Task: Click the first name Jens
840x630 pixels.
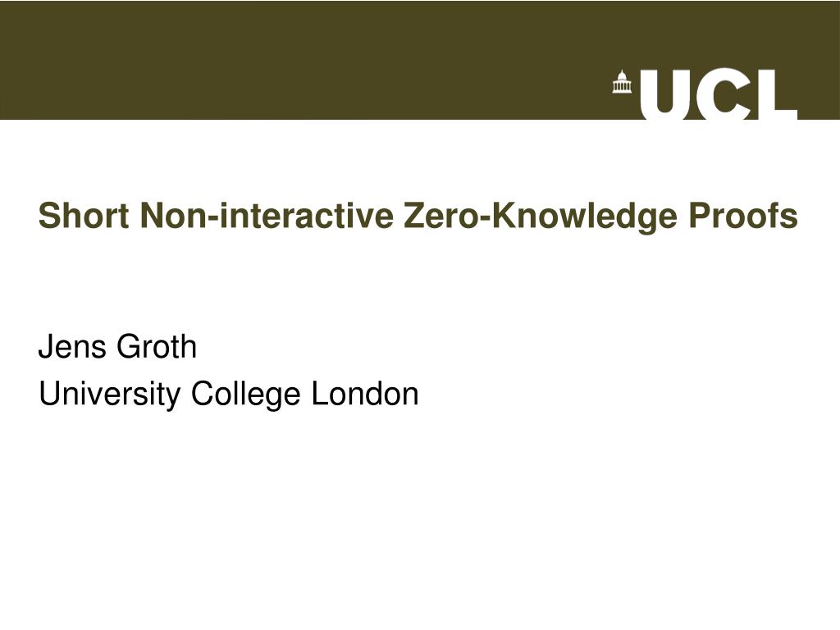Action: point(72,346)
